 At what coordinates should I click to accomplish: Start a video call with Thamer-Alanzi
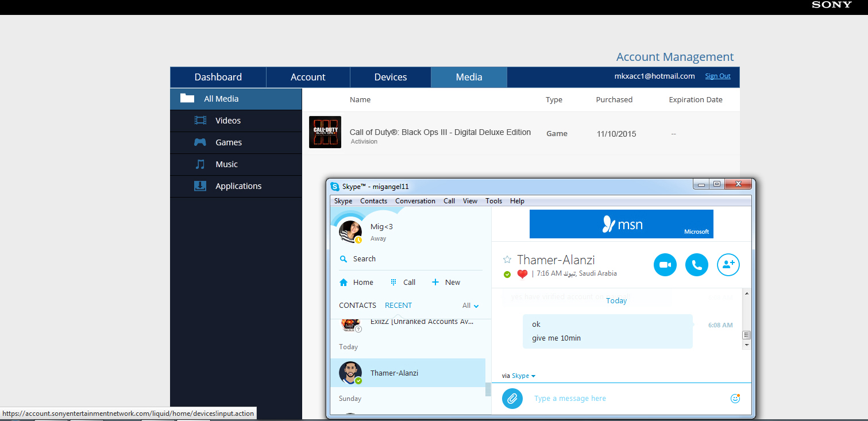[x=665, y=265]
